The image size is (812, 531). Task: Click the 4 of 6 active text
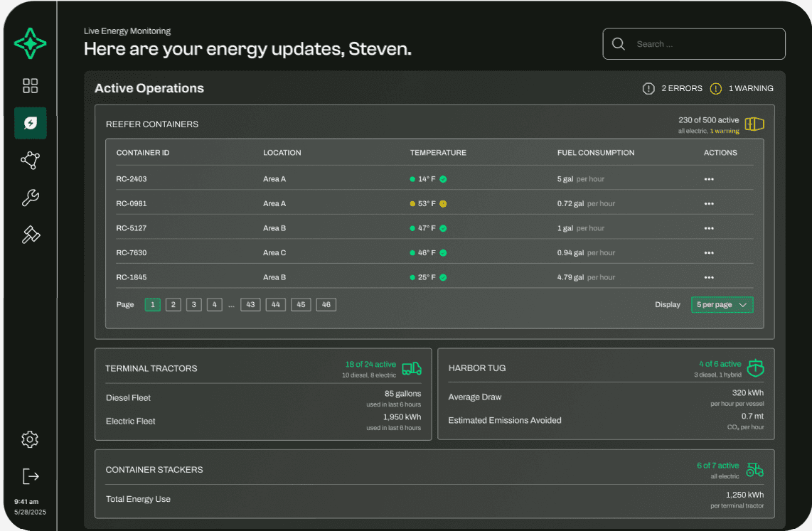coord(720,364)
